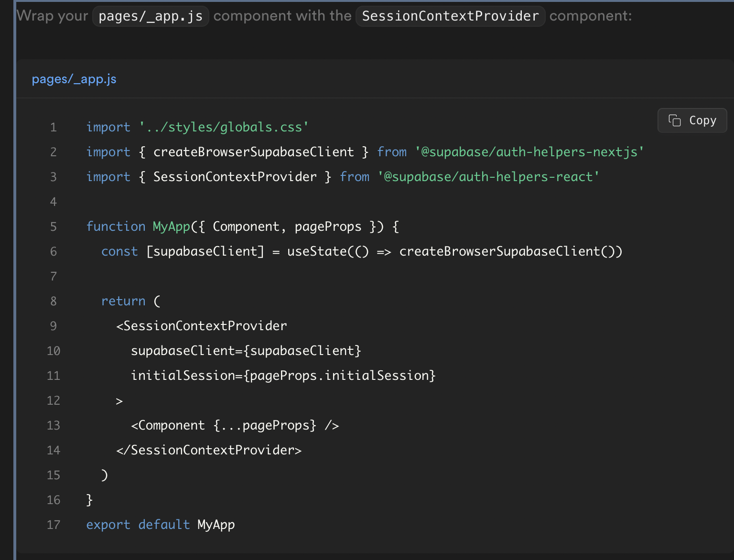Click the MyApp function name on line 5
734x560 pixels.
tap(171, 226)
